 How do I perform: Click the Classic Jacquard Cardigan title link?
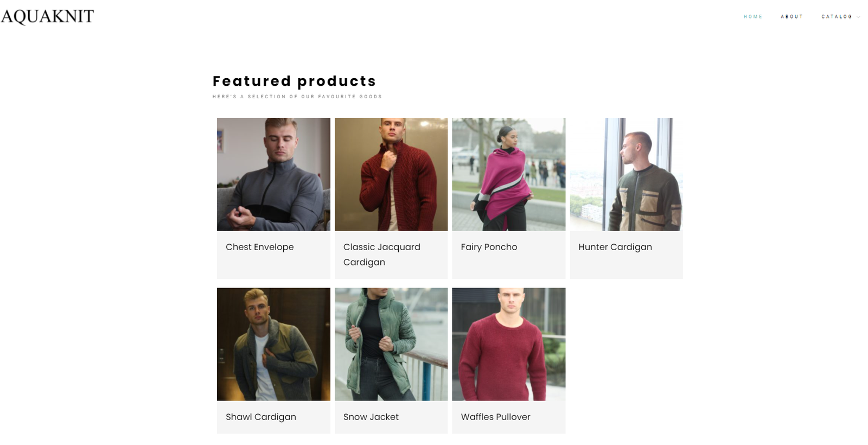(x=382, y=255)
